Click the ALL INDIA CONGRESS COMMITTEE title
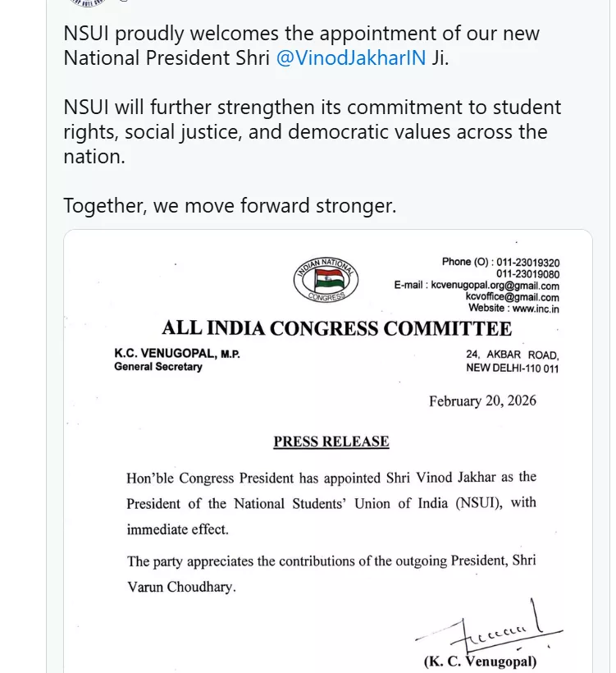 tap(336, 329)
